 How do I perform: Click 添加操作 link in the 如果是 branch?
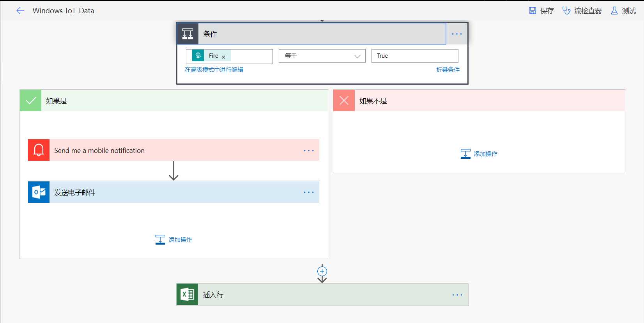coord(180,240)
